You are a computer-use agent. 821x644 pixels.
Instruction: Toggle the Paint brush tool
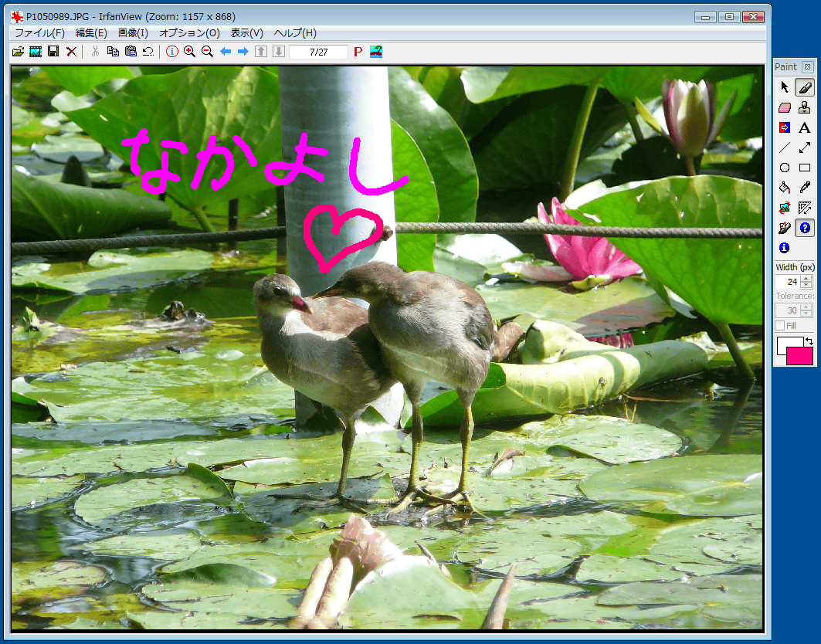tap(804, 87)
